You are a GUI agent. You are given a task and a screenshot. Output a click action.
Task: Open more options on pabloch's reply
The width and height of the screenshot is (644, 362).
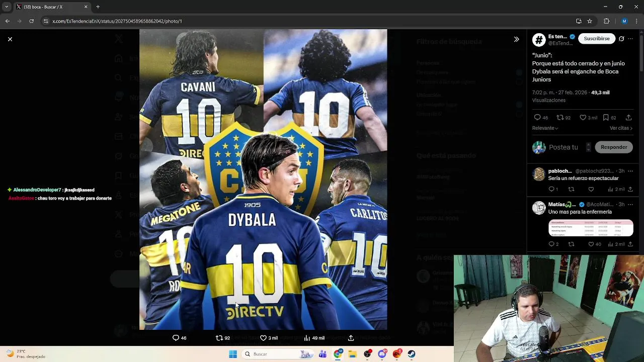630,171
